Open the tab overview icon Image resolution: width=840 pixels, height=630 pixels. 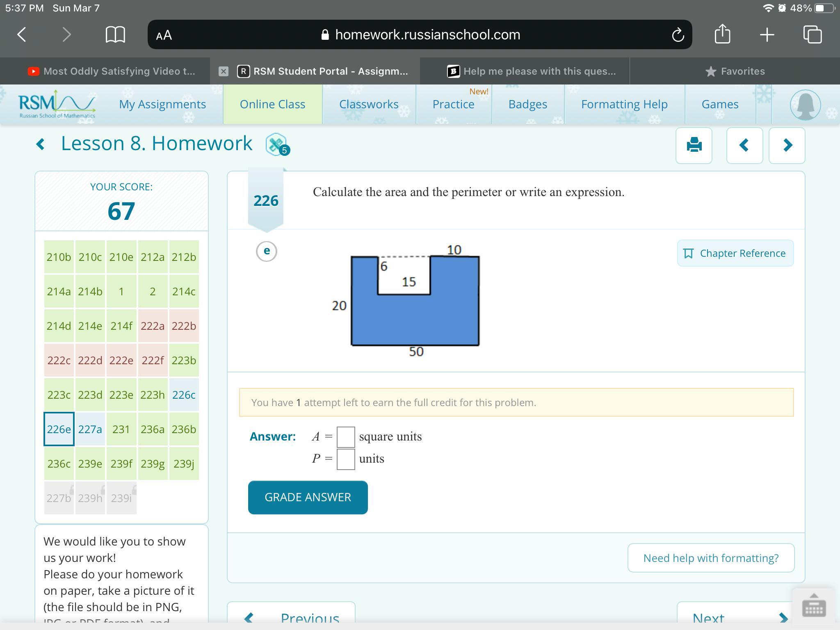(x=812, y=34)
